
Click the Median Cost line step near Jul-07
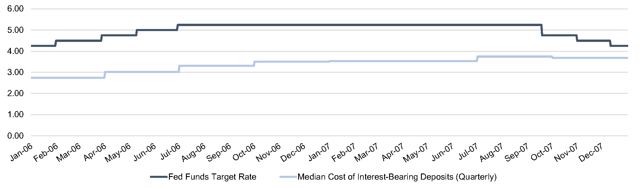point(477,59)
